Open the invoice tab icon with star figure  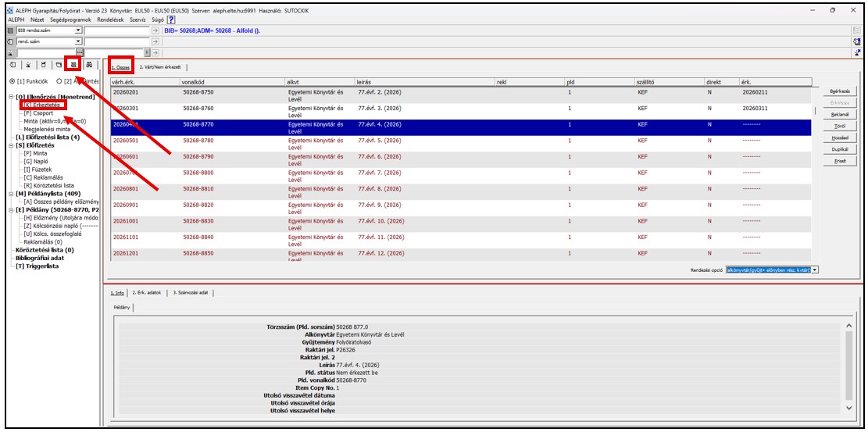27,65
